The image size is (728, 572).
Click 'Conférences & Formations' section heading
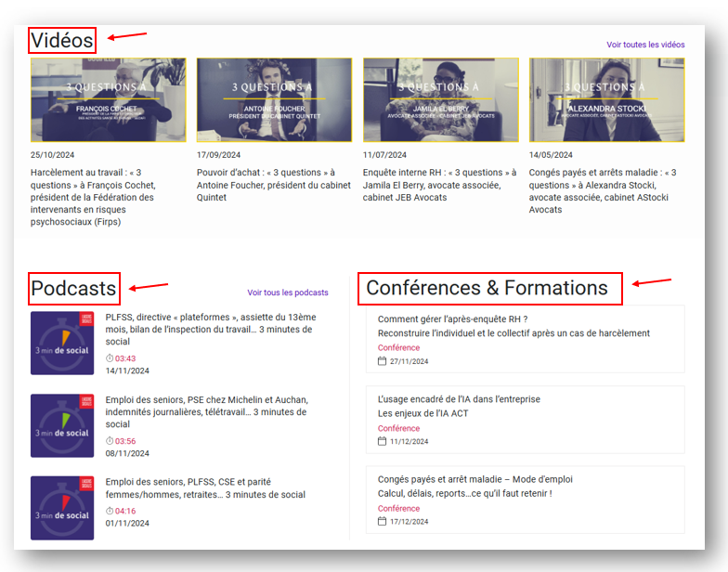[487, 288]
